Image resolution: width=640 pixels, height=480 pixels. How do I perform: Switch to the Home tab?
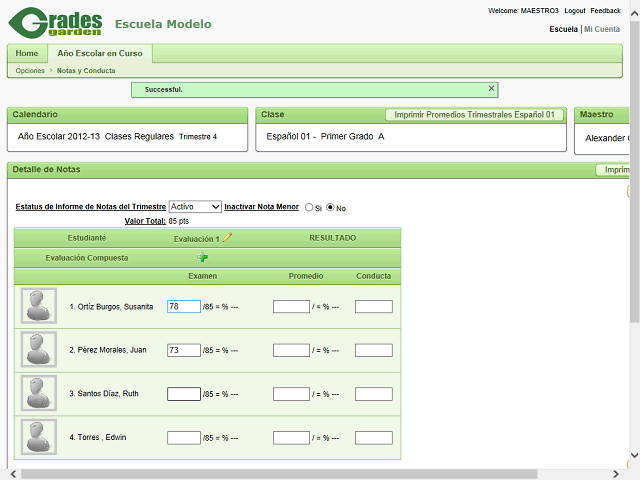(27, 53)
